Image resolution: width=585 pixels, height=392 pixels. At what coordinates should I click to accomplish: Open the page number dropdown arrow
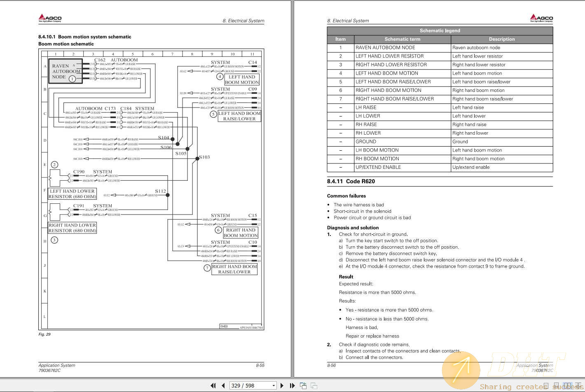[x=274, y=386]
